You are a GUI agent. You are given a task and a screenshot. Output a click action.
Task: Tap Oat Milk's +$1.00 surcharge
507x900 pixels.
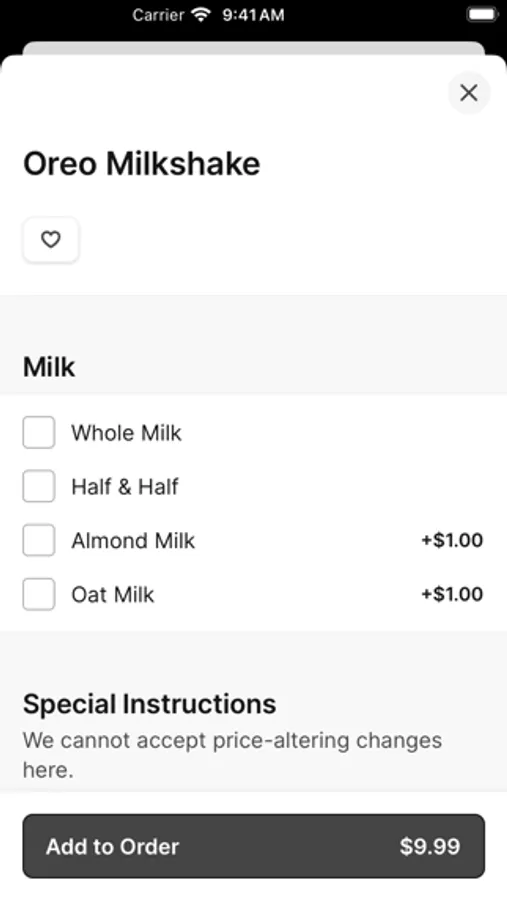coord(452,594)
